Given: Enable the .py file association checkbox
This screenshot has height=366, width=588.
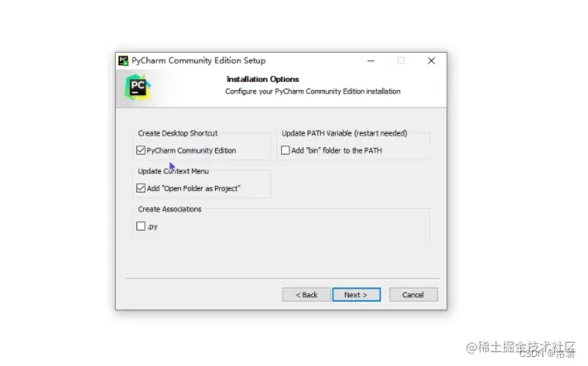Looking at the screenshot, I should 141,226.
